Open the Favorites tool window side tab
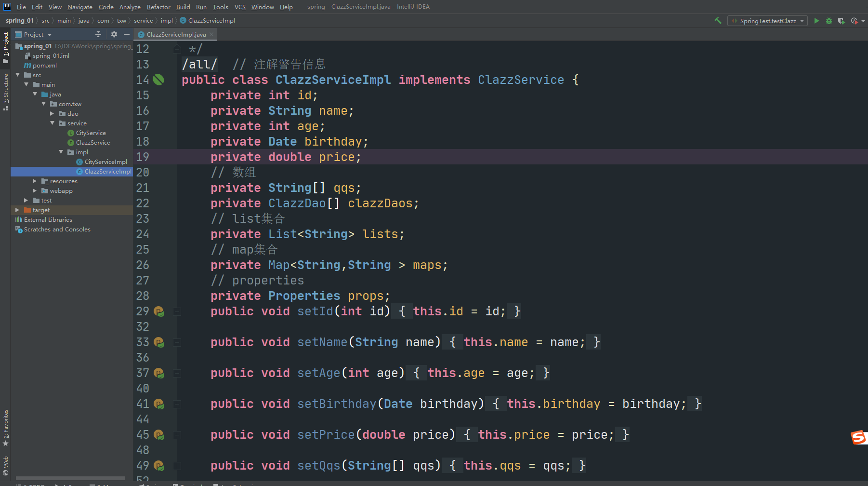This screenshot has width=868, height=486. coord(5,428)
